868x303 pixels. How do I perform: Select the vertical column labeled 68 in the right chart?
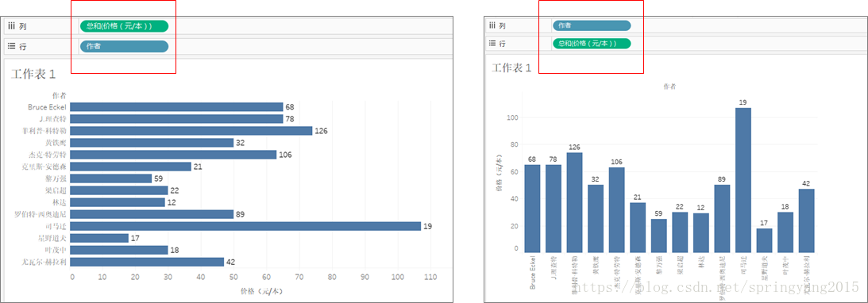[532, 209]
